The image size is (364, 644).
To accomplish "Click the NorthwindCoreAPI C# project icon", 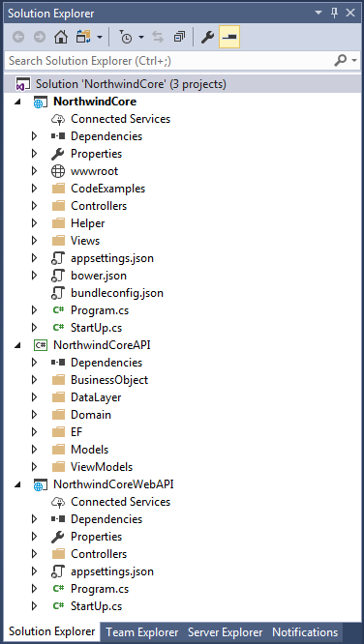I will click(41, 345).
